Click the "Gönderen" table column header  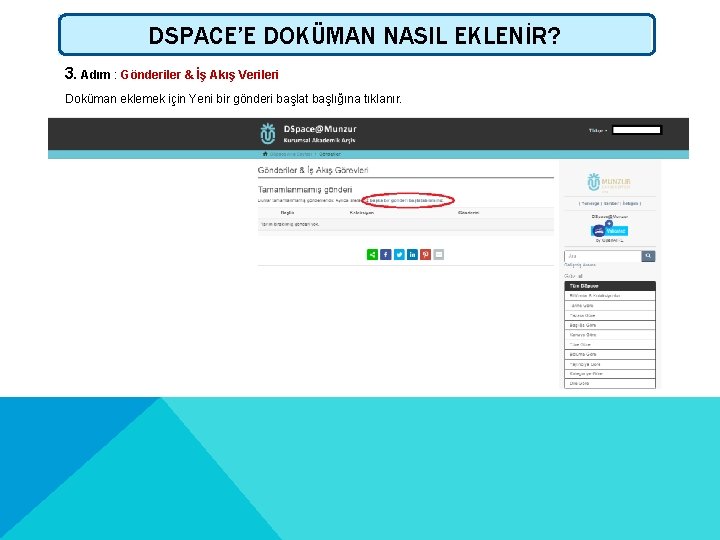(x=468, y=213)
